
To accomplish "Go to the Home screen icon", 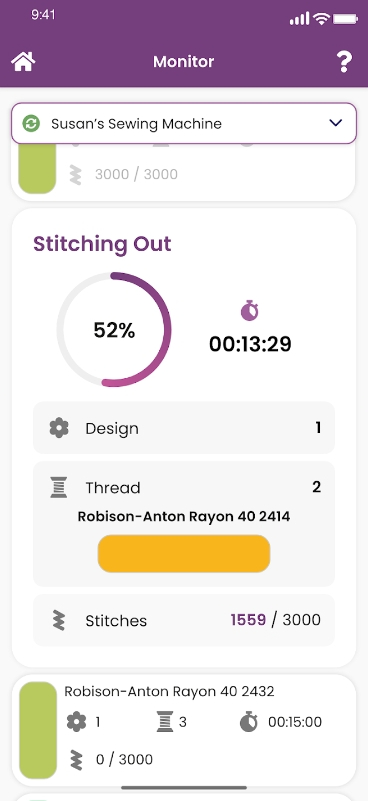I will (x=23, y=62).
